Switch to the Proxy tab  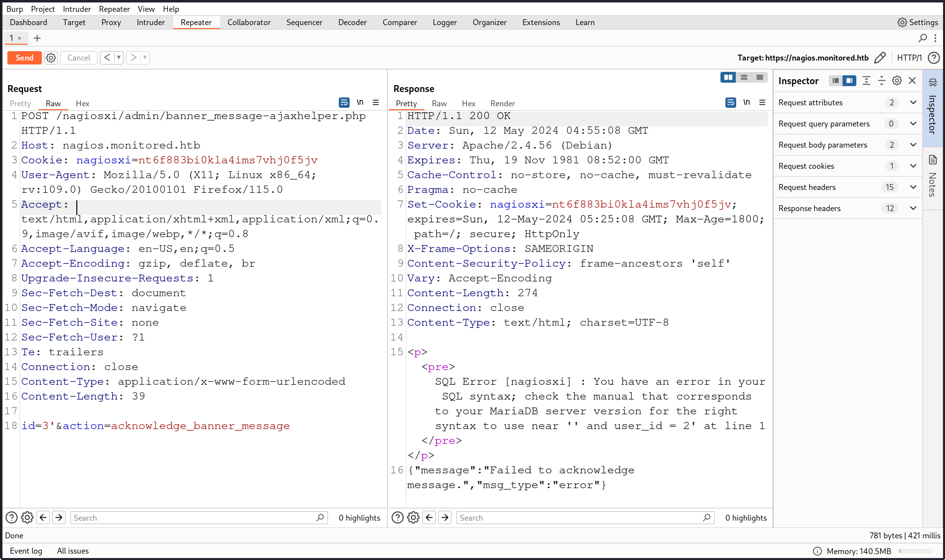(x=111, y=23)
